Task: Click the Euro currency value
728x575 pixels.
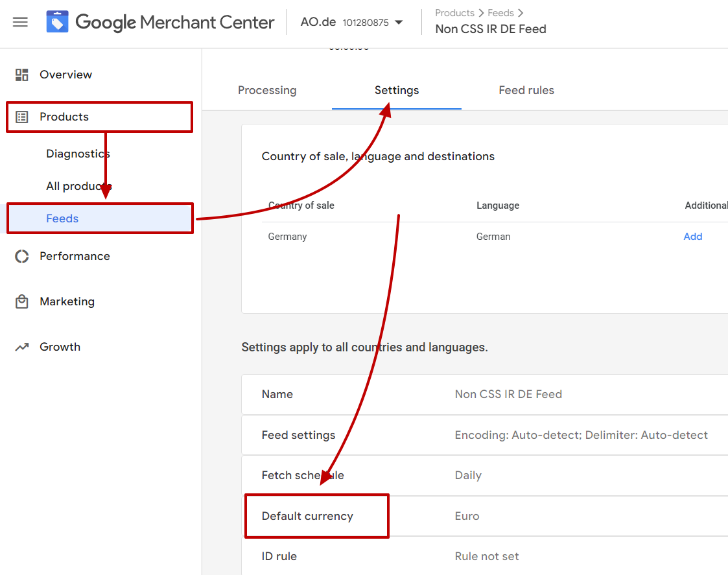Action: [467, 516]
